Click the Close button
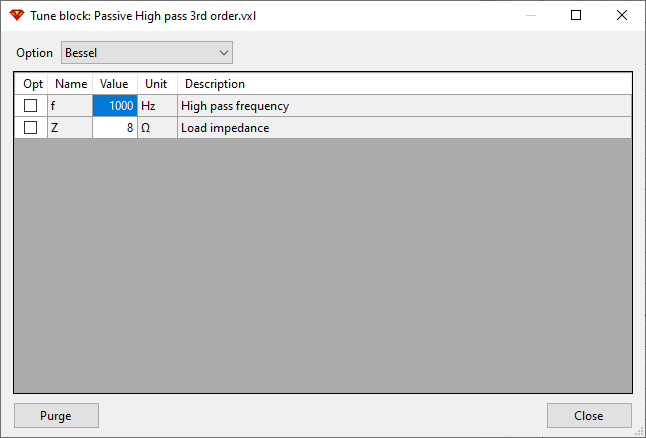 click(589, 415)
